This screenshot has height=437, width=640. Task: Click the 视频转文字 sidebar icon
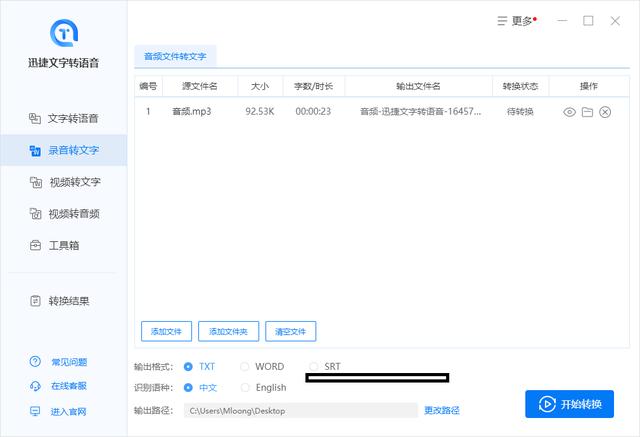[x=36, y=182]
